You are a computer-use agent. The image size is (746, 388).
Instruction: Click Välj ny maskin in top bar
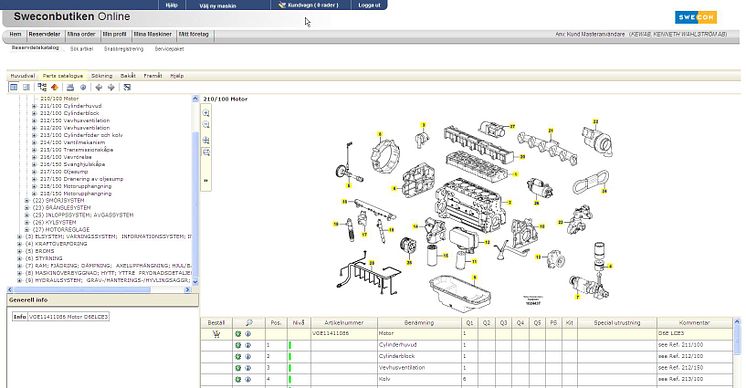[217, 6]
